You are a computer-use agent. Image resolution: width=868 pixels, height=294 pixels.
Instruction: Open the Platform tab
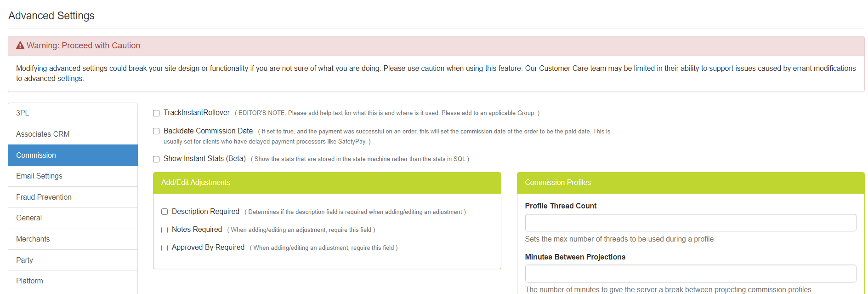pyautogui.click(x=73, y=281)
